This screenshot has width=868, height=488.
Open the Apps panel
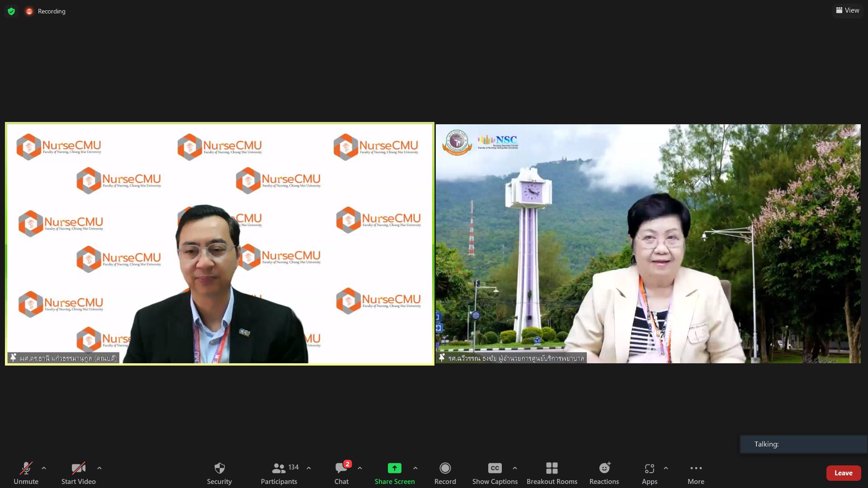coord(650,473)
